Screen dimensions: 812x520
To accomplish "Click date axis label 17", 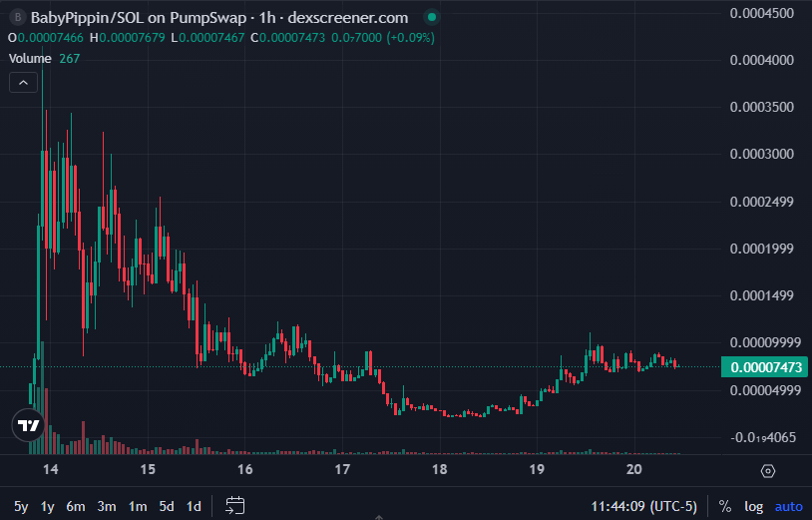I will [x=342, y=470].
